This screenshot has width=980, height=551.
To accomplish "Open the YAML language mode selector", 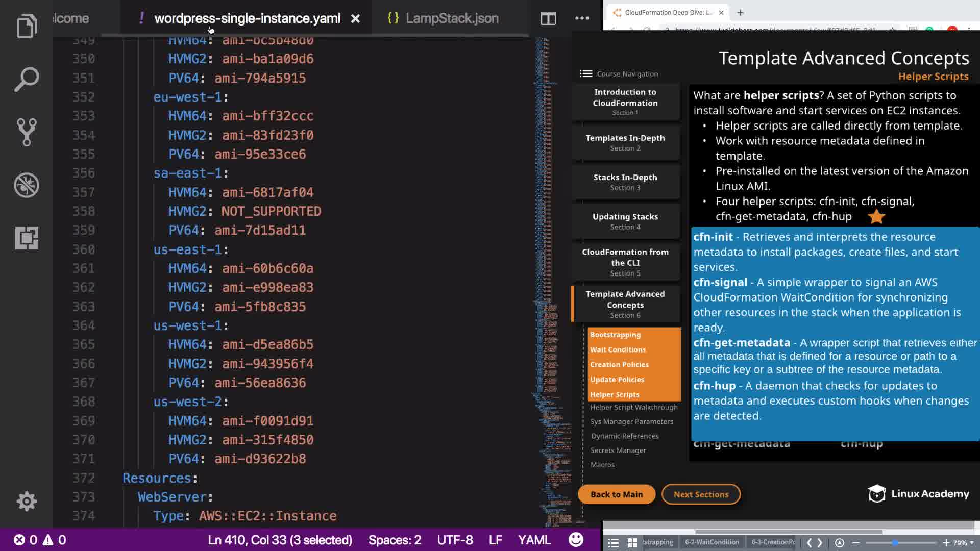I will (x=534, y=540).
